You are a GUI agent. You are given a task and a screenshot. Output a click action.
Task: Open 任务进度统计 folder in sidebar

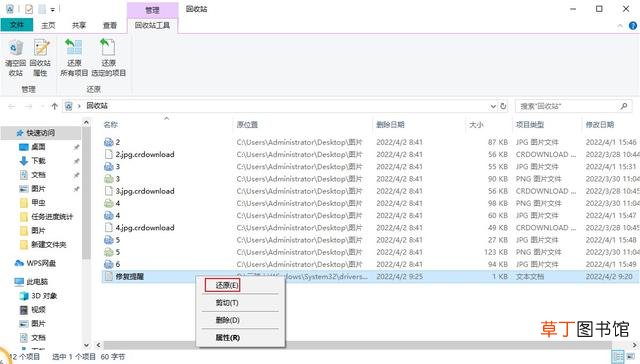(x=51, y=217)
